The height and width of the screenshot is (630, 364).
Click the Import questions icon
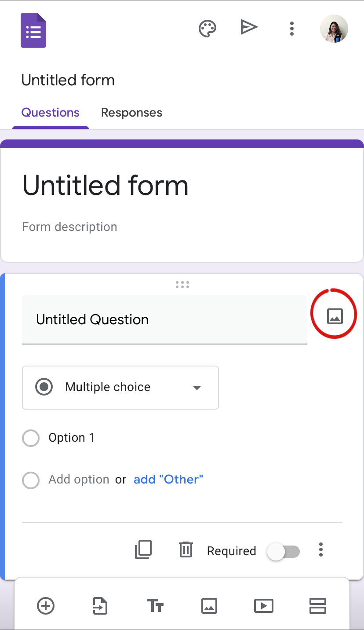coord(100,606)
